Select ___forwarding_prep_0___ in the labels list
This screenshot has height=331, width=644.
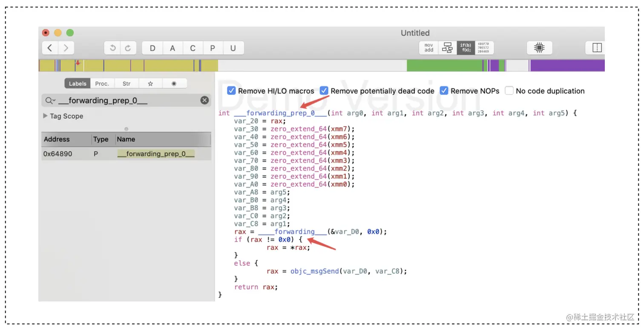pos(156,154)
